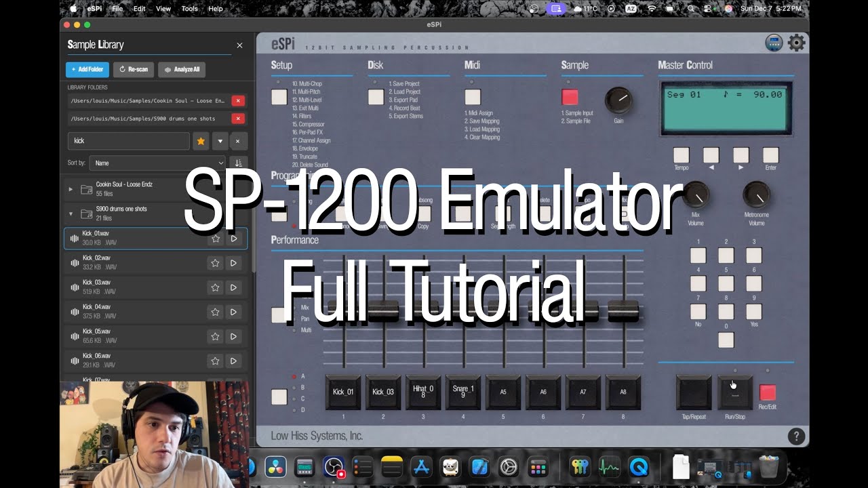
Task: Open the Tools menu
Action: (190, 9)
